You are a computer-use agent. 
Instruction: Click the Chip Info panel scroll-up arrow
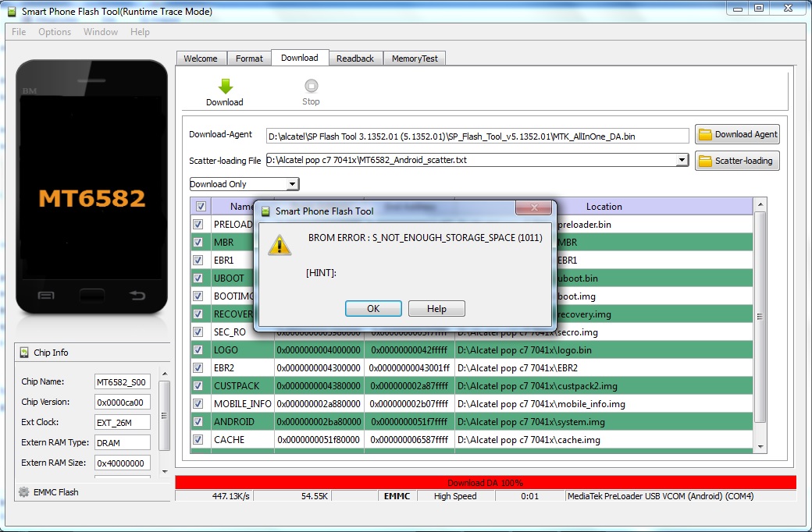(x=165, y=374)
